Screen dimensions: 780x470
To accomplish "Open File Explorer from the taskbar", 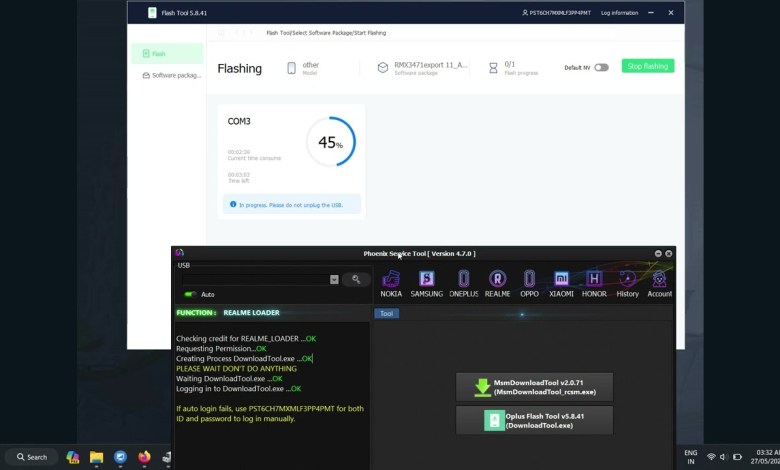I will 96,457.
